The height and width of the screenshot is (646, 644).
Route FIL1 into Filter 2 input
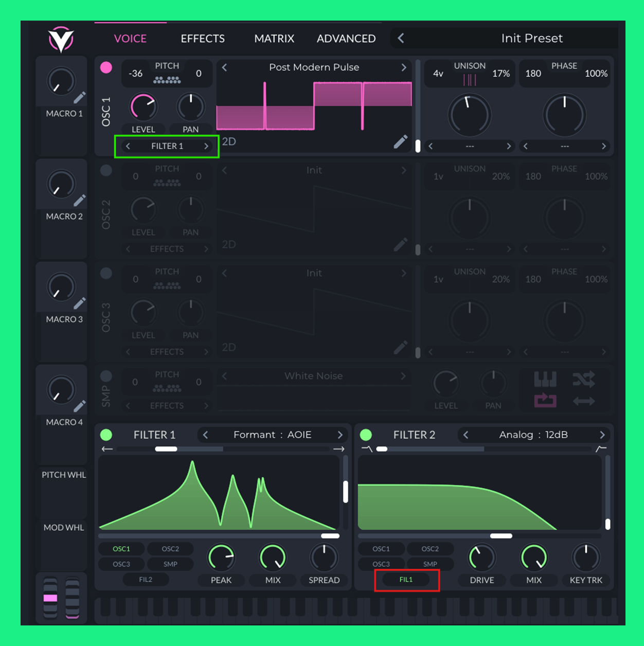click(406, 580)
